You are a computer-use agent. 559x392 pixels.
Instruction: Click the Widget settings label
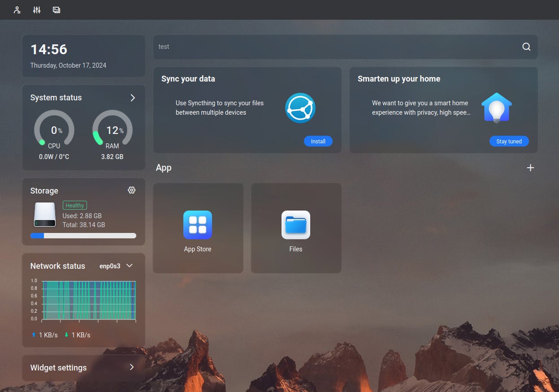click(58, 368)
